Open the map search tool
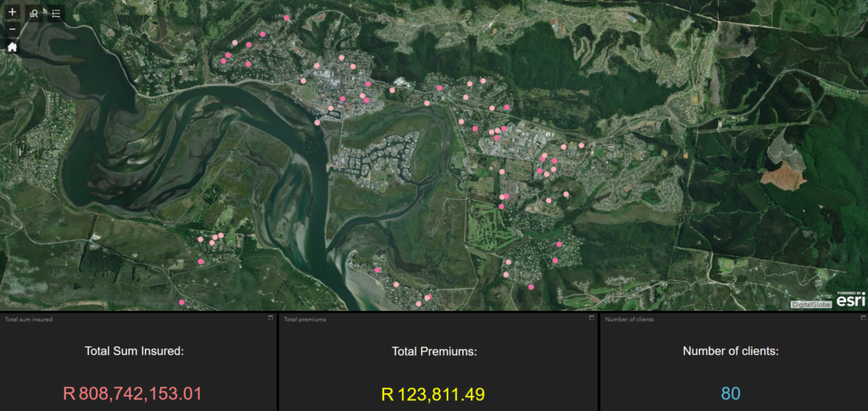The image size is (868, 411). pos(33,14)
